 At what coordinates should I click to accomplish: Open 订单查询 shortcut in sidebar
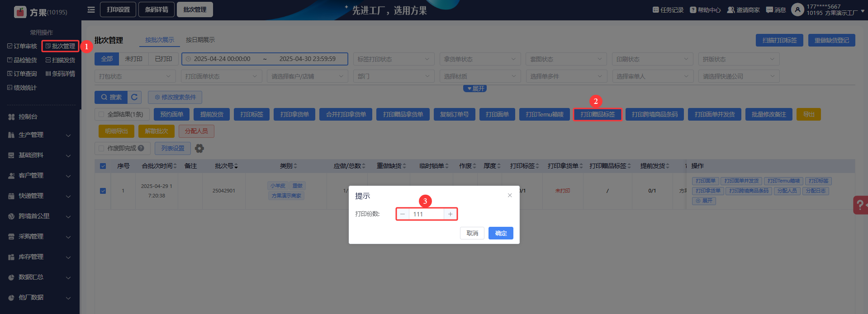point(22,74)
